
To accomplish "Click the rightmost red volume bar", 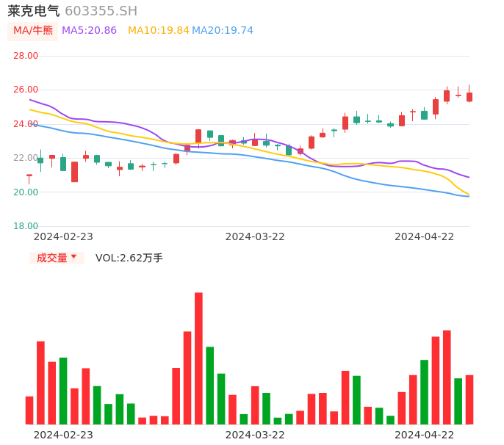I will pyautogui.click(x=469, y=399).
